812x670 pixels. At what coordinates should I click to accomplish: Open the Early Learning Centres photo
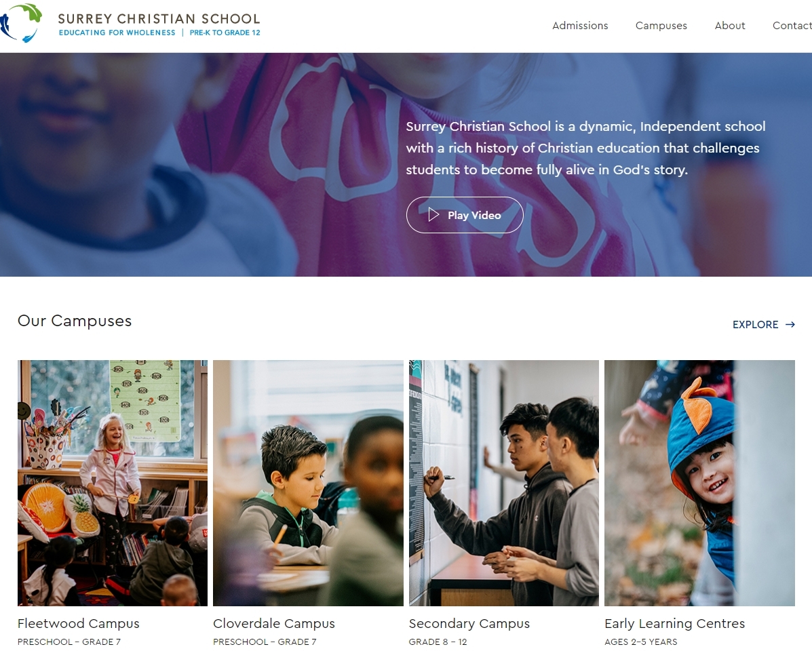click(x=699, y=483)
